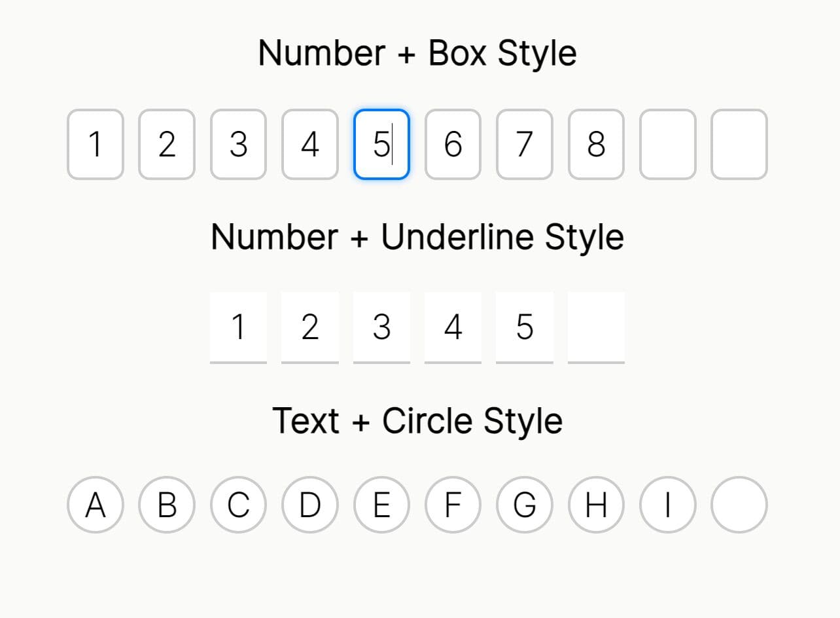
Task: Select the circle input containing H
Action: pyautogui.click(x=596, y=505)
